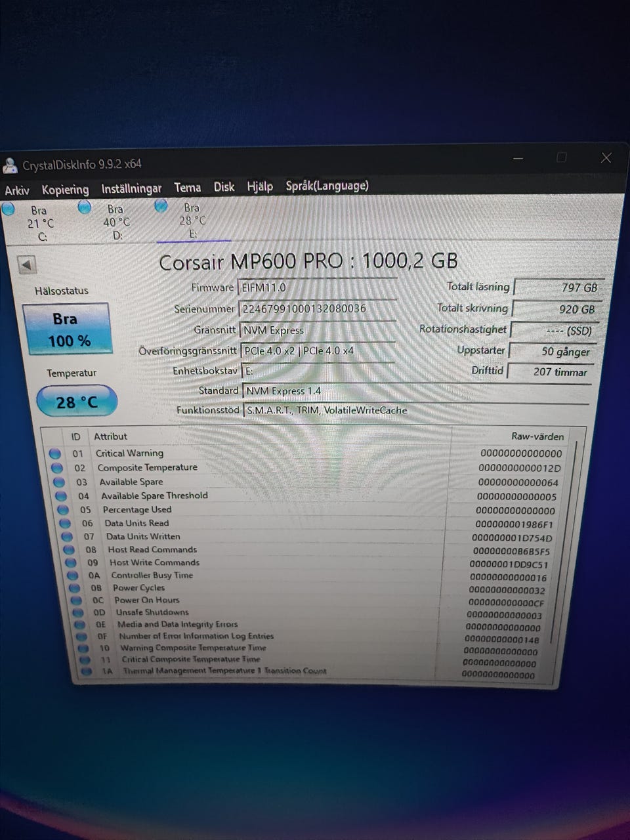Click the Enhetsbokstav field E:
The image size is (630, 840).
click(x=318, y=371)
